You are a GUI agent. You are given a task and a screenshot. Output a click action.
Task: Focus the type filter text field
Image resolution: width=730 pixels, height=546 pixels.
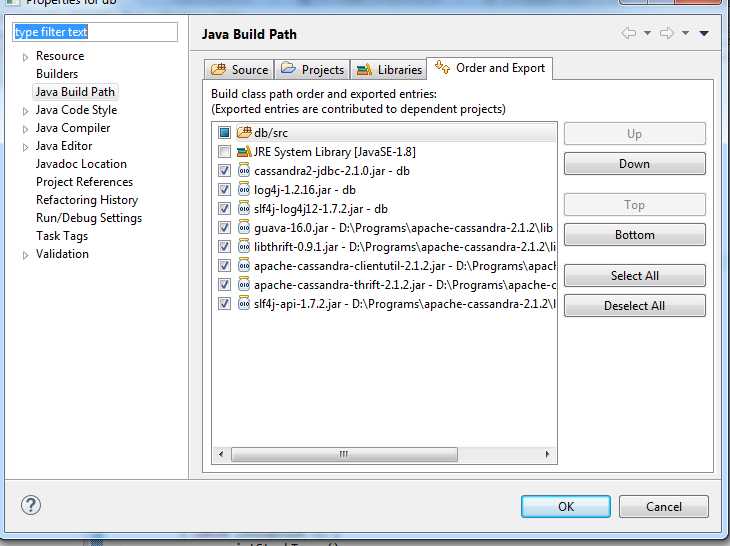(95, 32)
